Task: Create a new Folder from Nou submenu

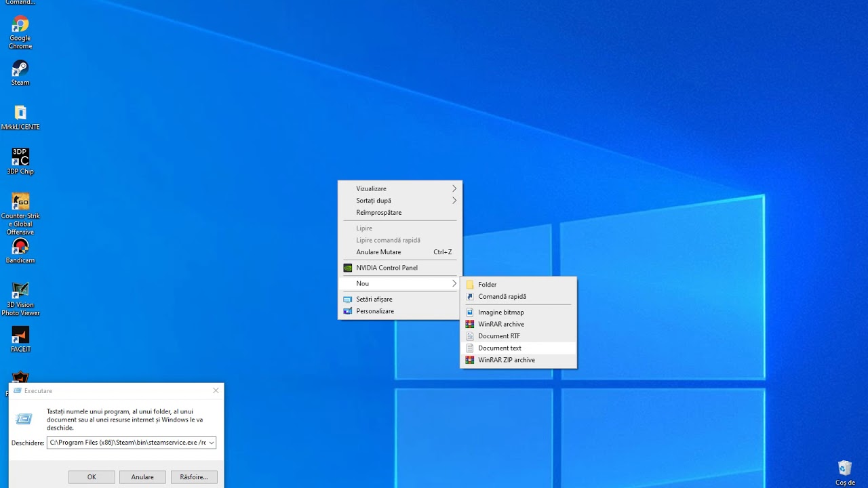Action: pos(518,285)
